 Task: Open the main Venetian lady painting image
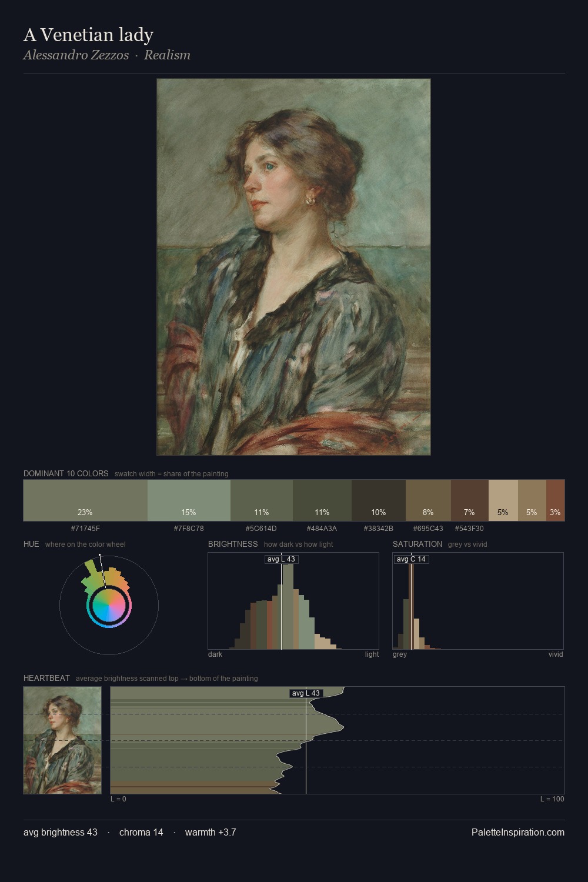[293, 267]
